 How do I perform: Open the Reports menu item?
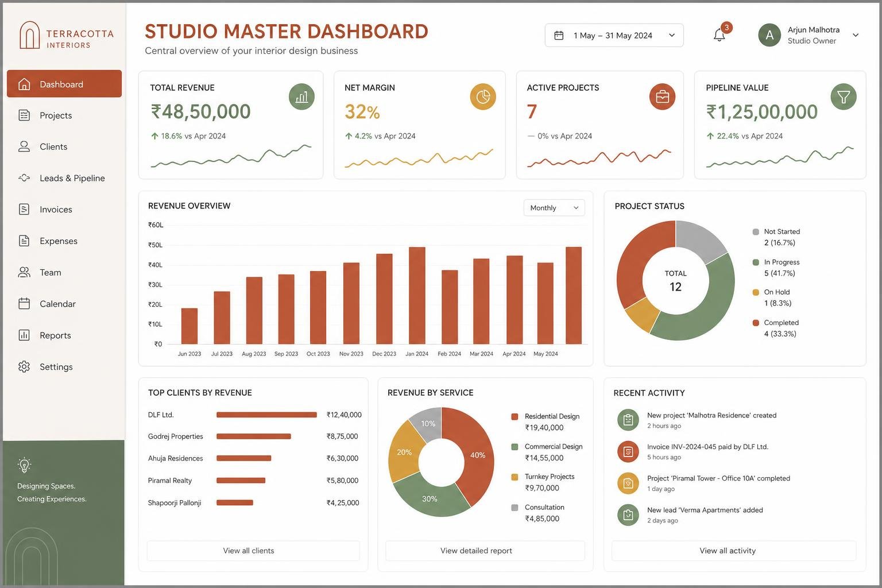[64, 335]
